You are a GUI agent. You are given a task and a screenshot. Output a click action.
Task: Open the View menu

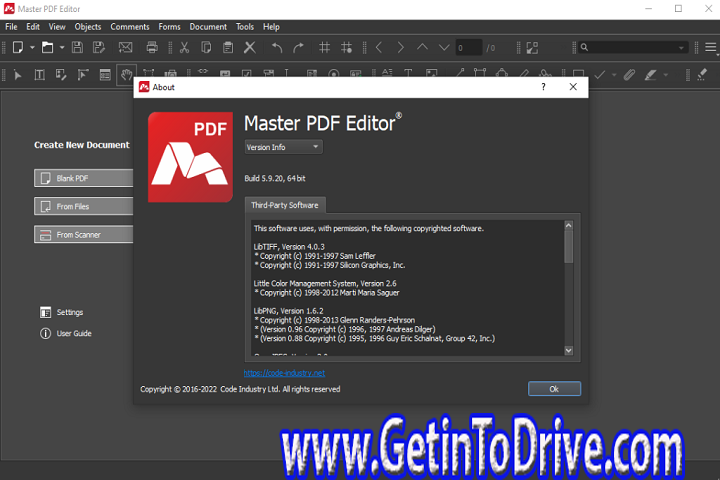[57, 27]
